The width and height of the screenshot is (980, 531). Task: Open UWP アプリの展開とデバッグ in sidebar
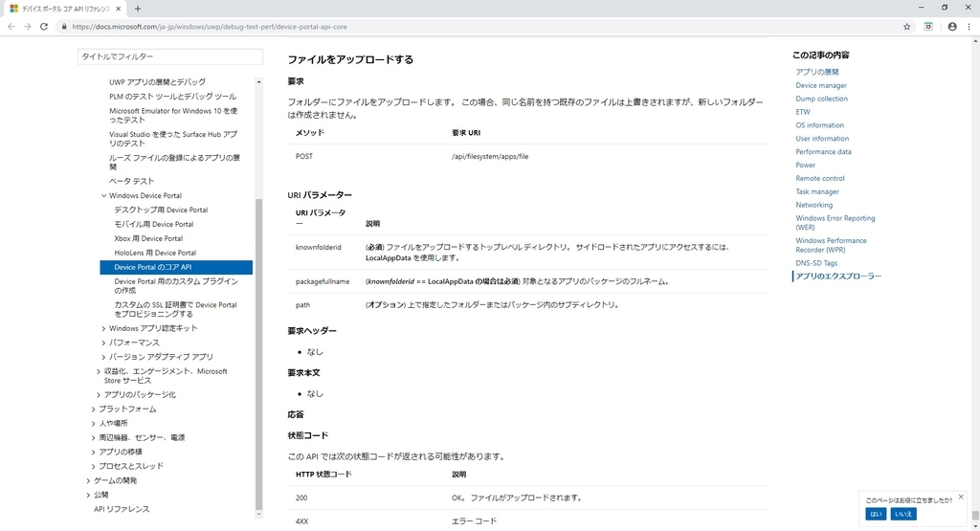[157, 82]
